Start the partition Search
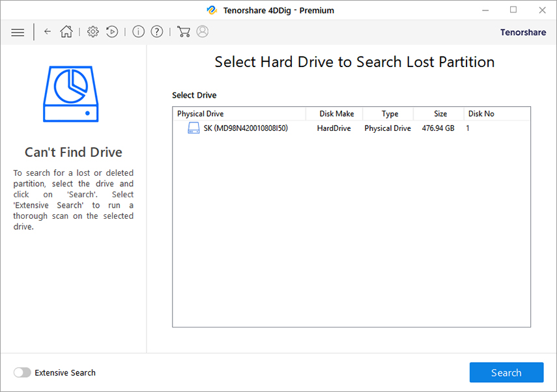This screenshot has width=557, height=392. pyautogui.click(x=506, y=372)
